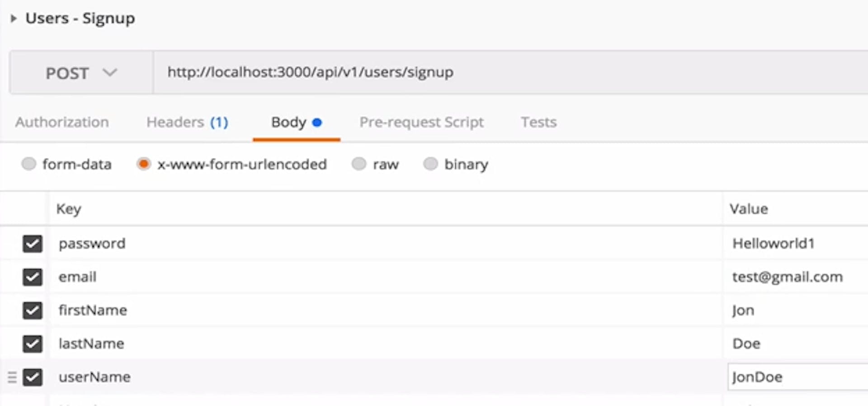The width and height of the screenshot is (868, 406).
Task: Switch to the Authorization tab
Action: click(62, 122)
